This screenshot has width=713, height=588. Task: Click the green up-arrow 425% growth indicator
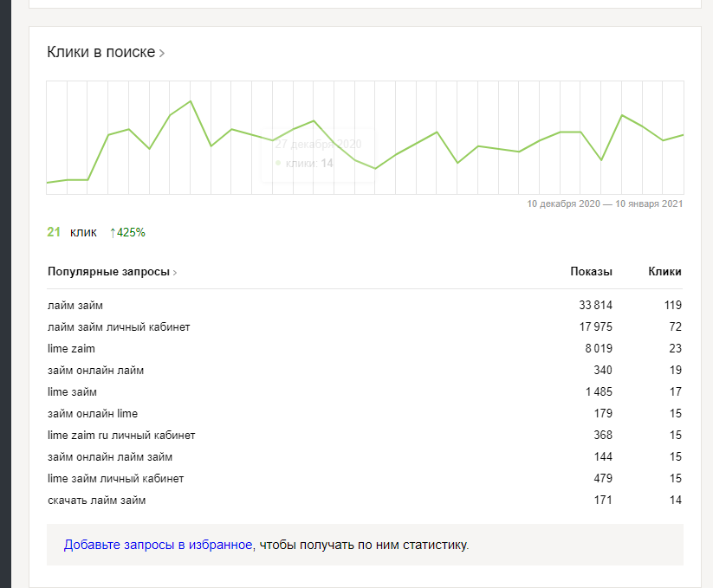coord(127,232)
